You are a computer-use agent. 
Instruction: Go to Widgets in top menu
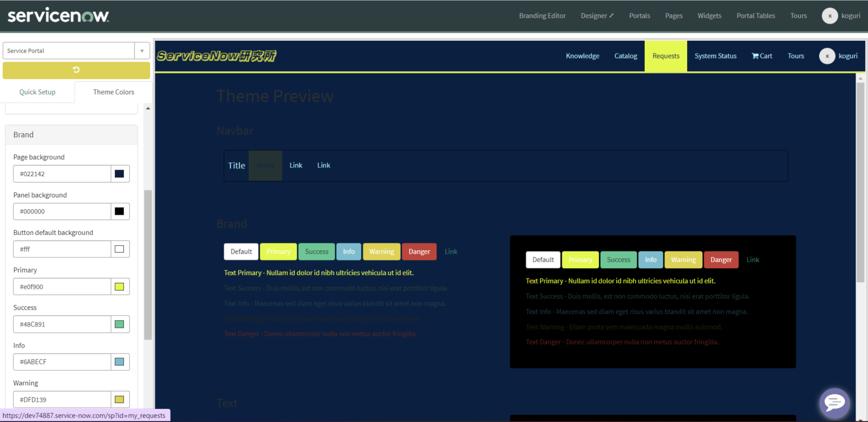pos(709,16)
